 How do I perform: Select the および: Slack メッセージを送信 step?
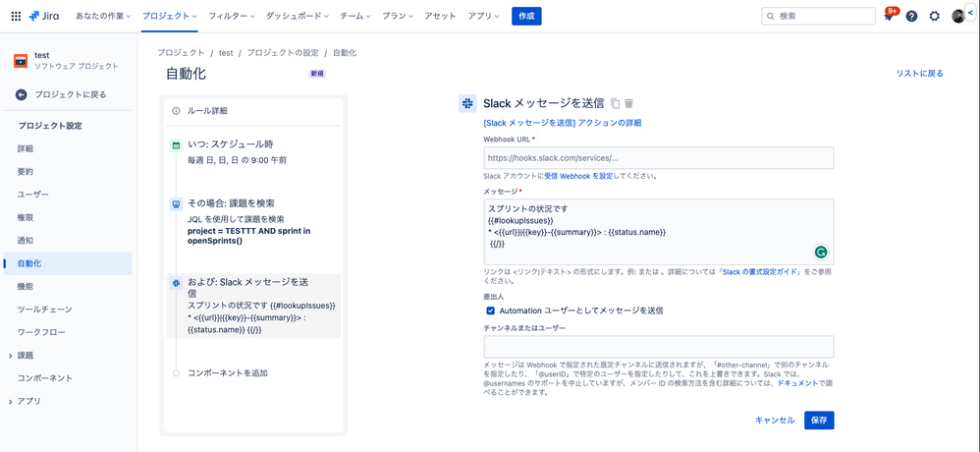coord(253,306)
